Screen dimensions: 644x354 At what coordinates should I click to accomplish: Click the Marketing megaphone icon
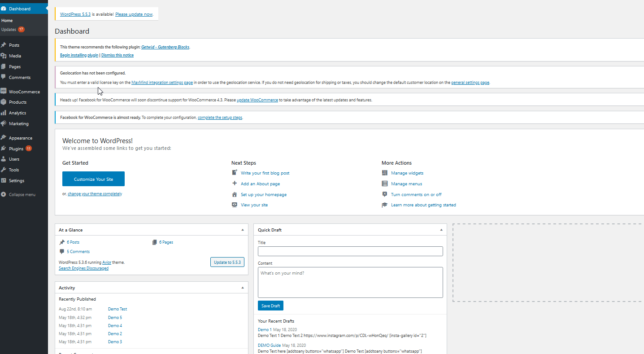point(4,123)
